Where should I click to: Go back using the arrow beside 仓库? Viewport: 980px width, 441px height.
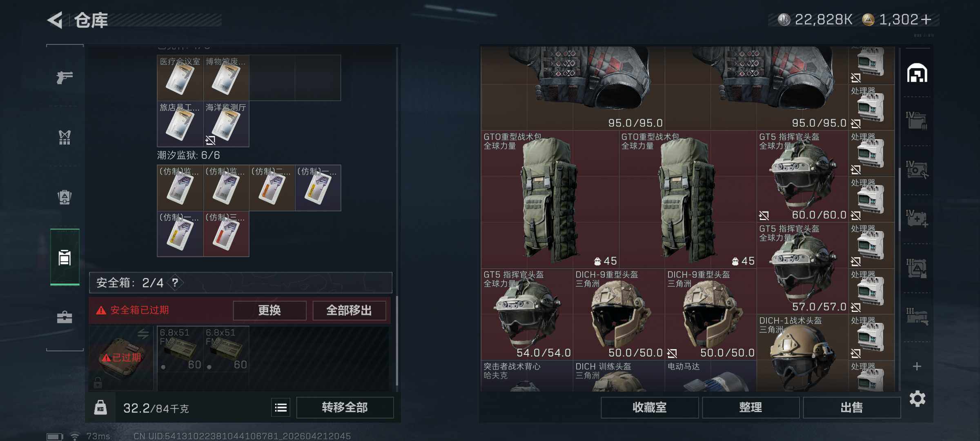(x=55, y=20)
